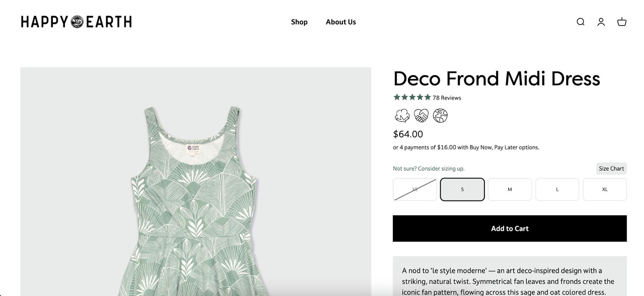Image resolution: width=644 pixels, height=296 pixels.
Task: Click the 'Consider sizing up' hint text
Action: (x=429, y=169)
